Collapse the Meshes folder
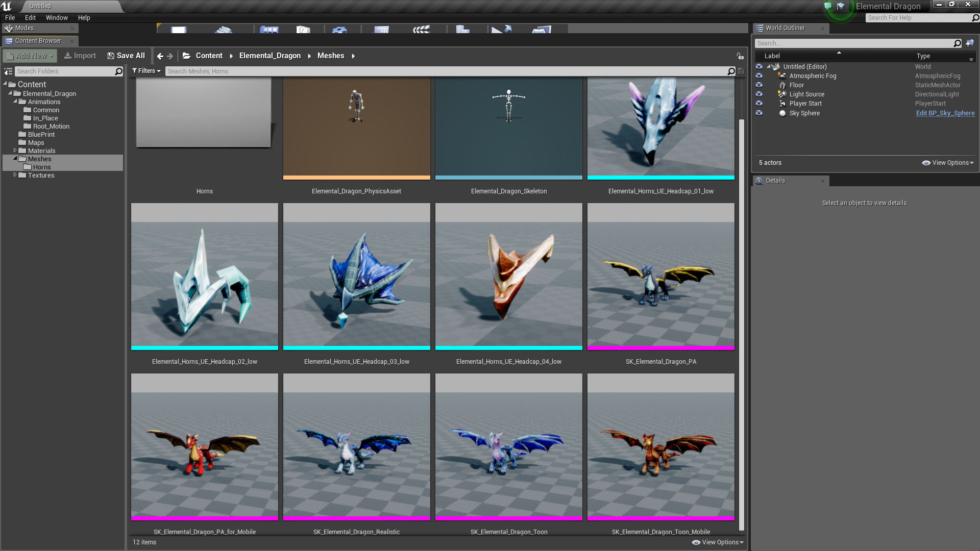Image resolution: width=980 pixels, height=551 pixels. coord(15,159)
